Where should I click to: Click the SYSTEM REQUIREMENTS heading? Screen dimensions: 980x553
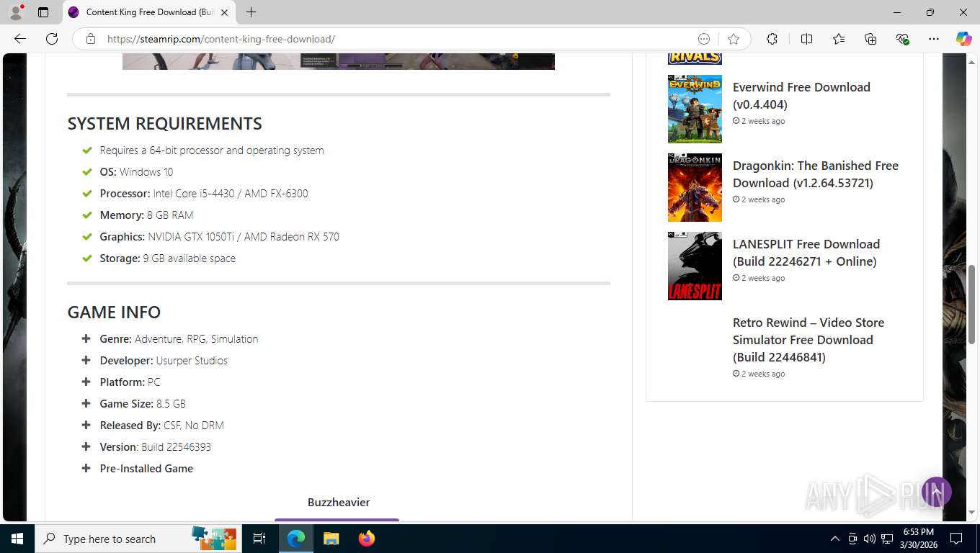164,123
